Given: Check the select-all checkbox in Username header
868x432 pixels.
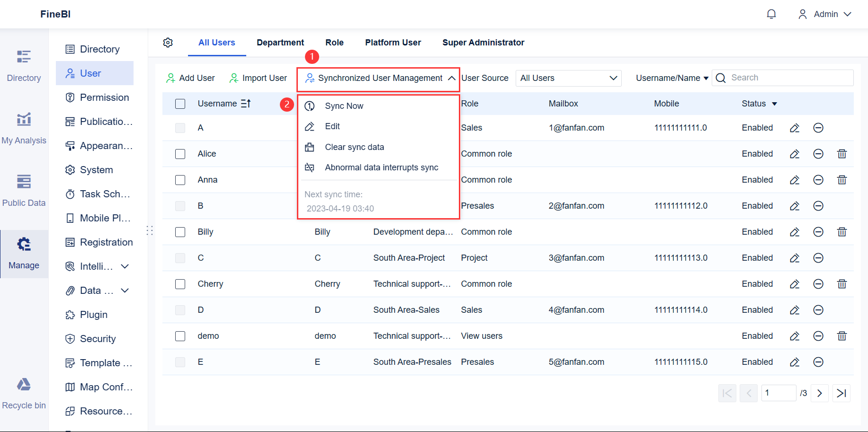Looking at the screenshot, I should 180,103.
